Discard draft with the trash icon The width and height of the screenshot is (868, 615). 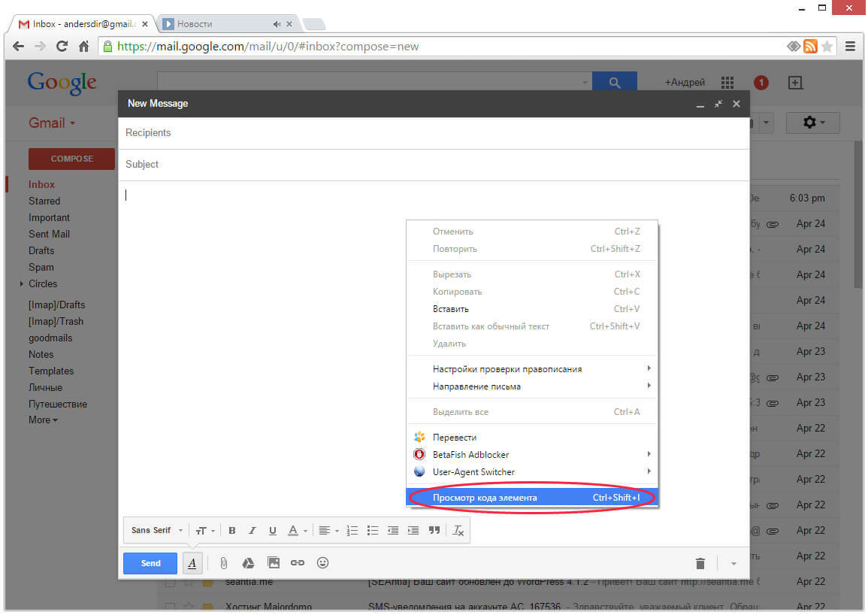click(700, 564)
